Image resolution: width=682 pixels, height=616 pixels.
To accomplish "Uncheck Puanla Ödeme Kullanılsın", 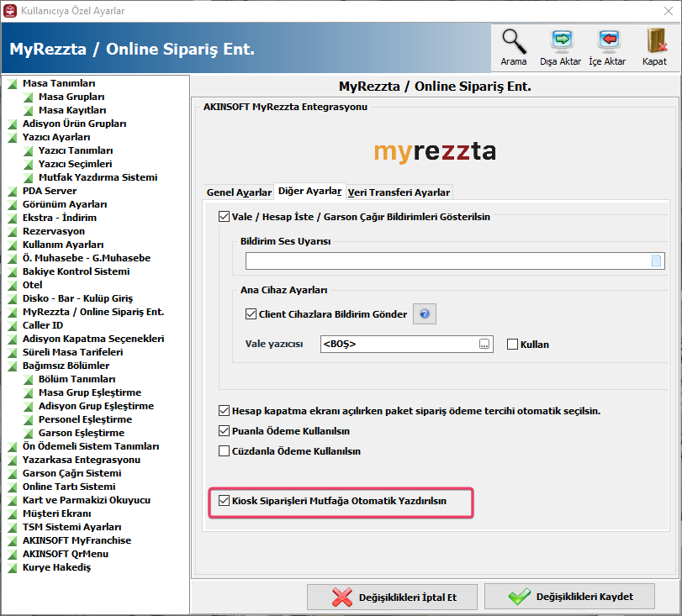I will pyautogui.click(x=224, y=431).
